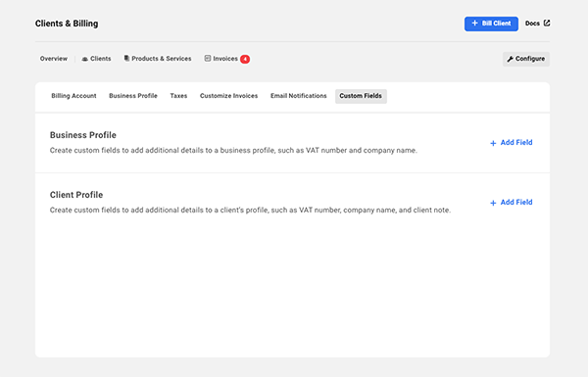Screen dimensions: 588x377
Task: Select the Billing Account sub-tab
Action: pos(73,96)
